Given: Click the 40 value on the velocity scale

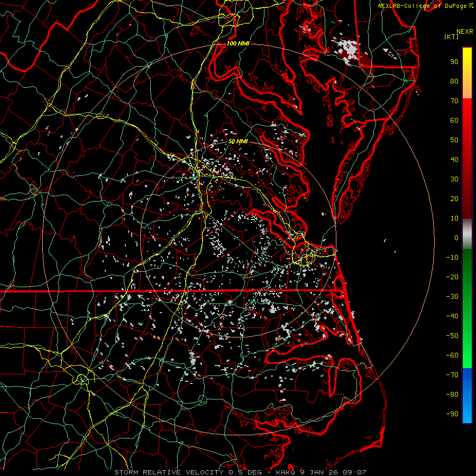Looking at the screenshot, I should (x=454, y=159).
